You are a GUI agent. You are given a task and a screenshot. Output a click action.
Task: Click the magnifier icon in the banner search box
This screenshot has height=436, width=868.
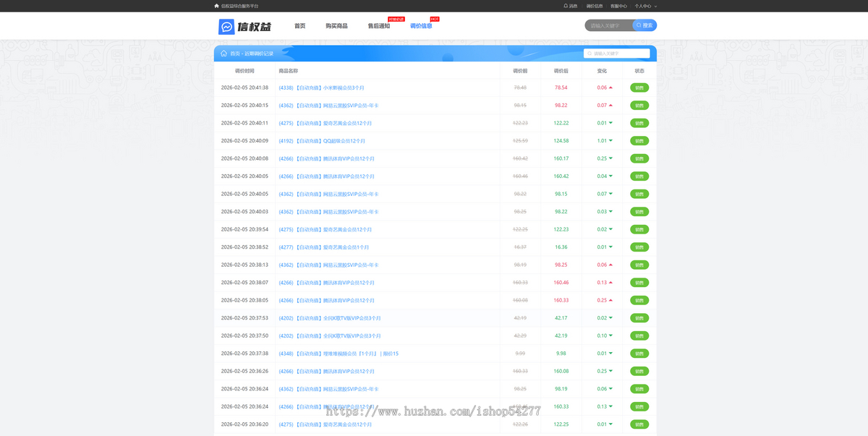click(x=590, y=54)
